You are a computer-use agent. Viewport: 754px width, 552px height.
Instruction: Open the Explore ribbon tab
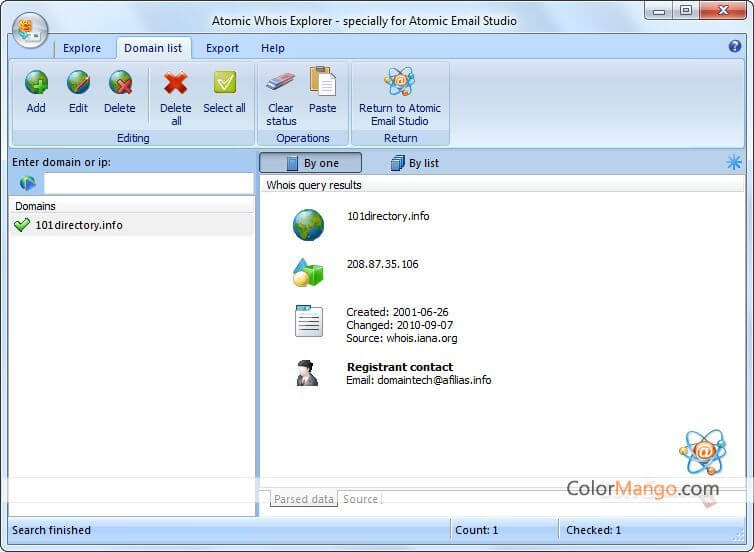coord(82,48)
